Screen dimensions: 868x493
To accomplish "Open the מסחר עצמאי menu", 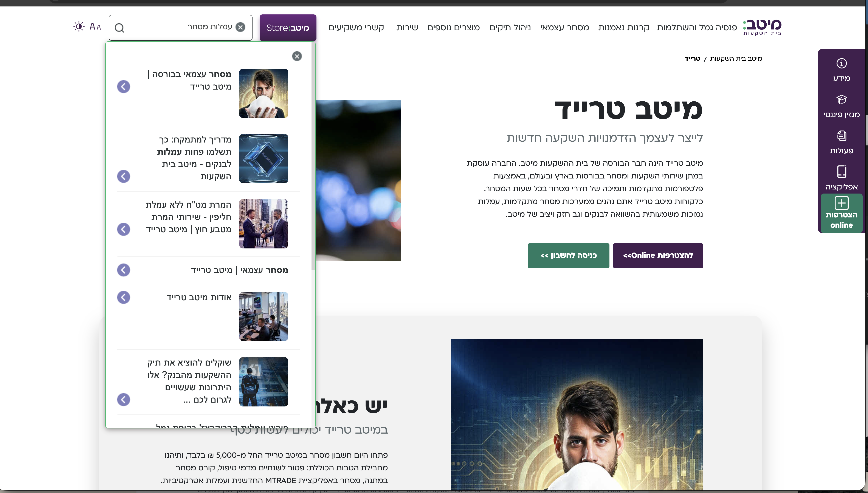I will [564, 28].
